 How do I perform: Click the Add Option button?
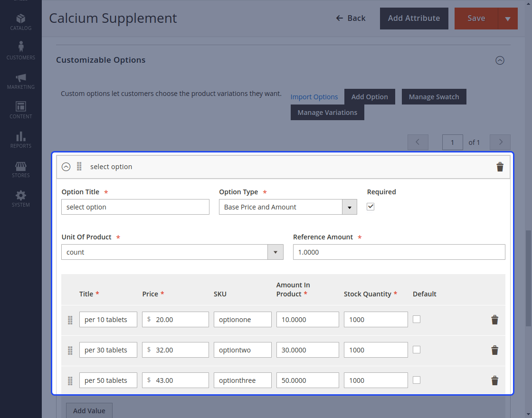coord(370,97)
